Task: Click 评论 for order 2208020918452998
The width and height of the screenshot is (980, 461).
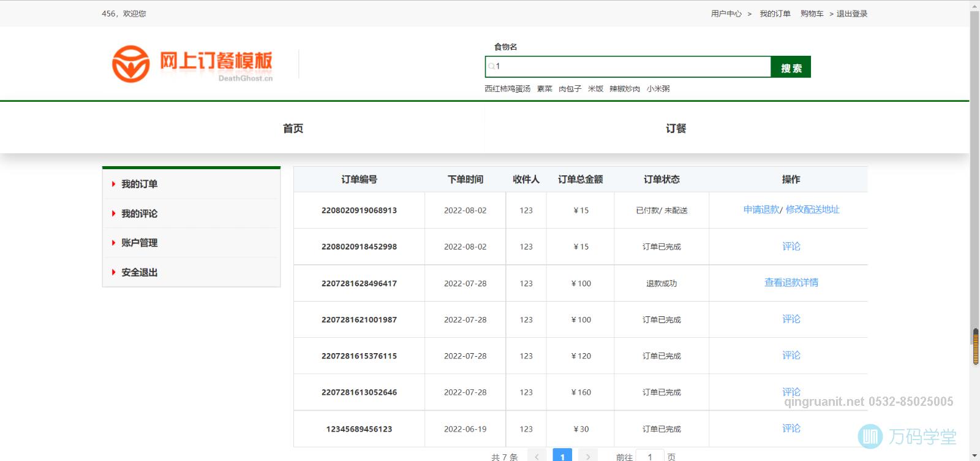Action: (x=791, y=246)
